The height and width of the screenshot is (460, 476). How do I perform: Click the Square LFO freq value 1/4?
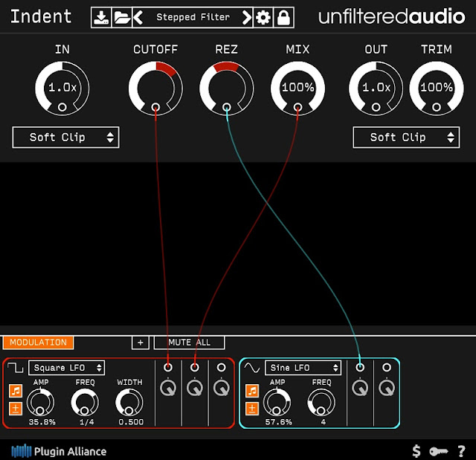pos(86,422)
